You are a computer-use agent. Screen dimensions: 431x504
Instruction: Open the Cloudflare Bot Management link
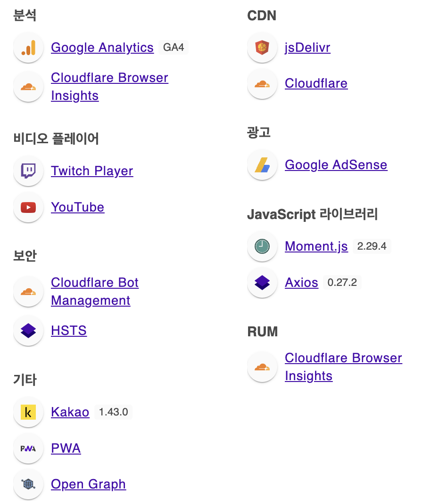[95, 292]
